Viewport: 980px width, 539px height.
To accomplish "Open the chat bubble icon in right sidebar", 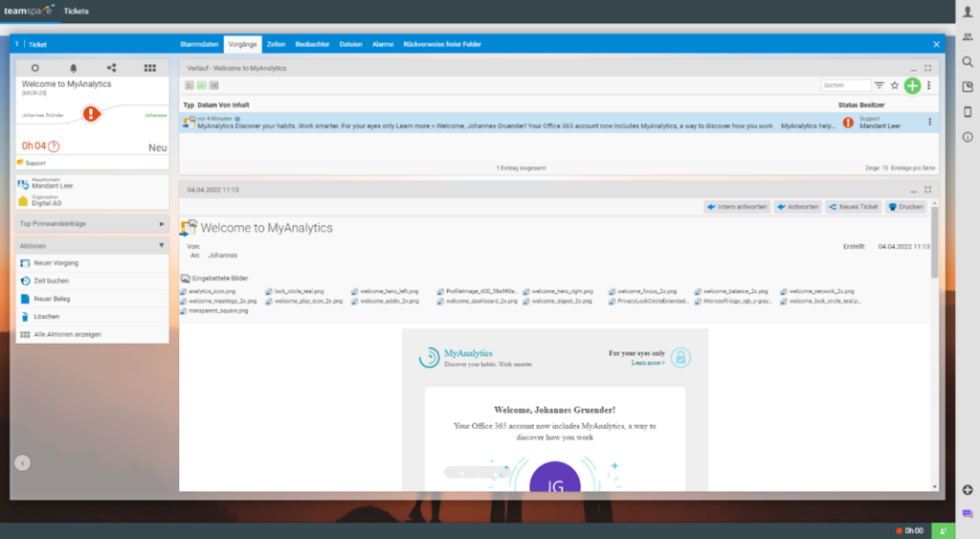I will click(x=968, y=513).
